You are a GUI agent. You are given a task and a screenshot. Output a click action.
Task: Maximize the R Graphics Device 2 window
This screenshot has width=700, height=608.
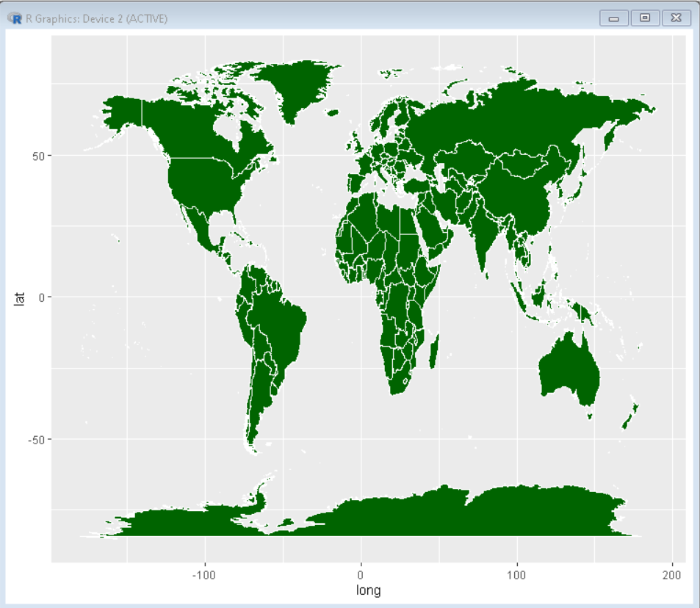[x=645, y=18]
